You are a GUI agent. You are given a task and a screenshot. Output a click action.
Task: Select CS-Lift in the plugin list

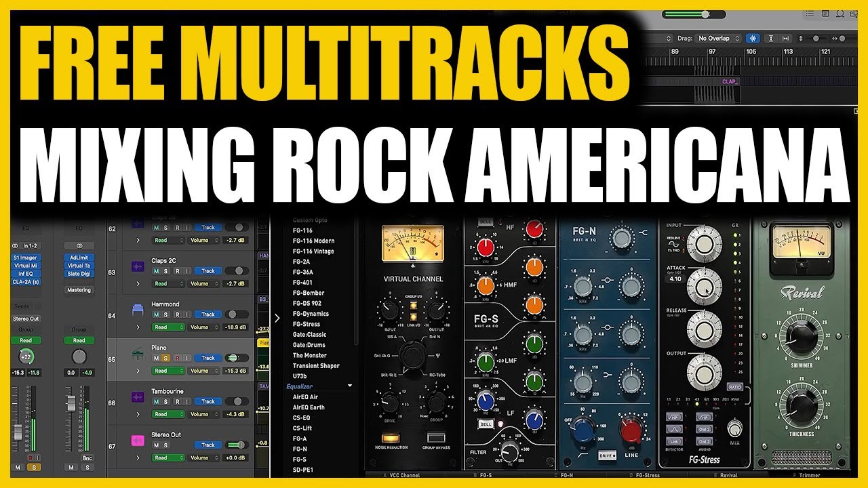point(302,428)
